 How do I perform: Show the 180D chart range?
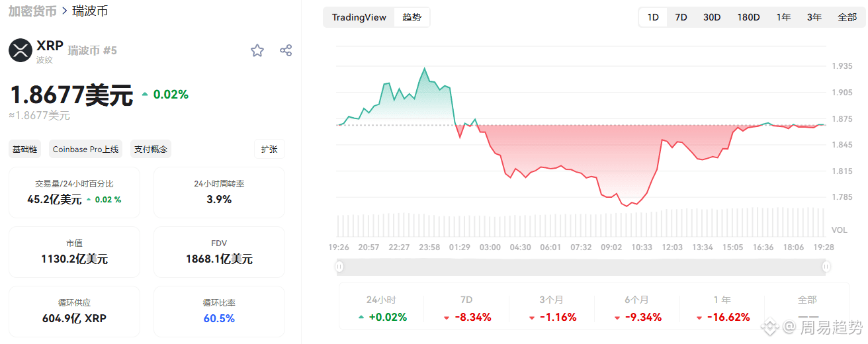(748, 17)
